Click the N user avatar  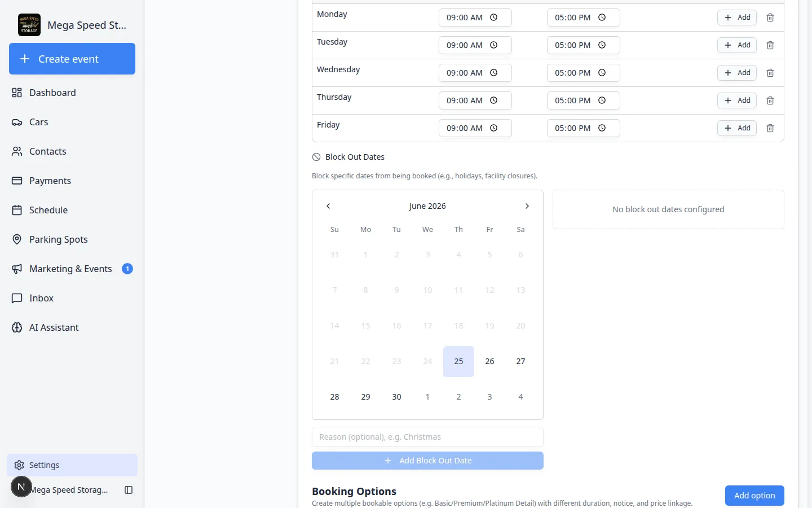click(21, 487)
